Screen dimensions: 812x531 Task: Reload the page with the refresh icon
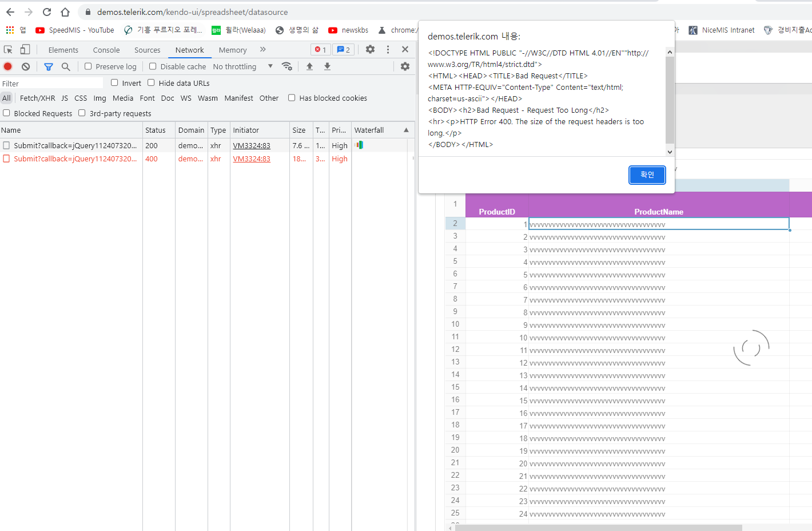click(x=47, y=12)
